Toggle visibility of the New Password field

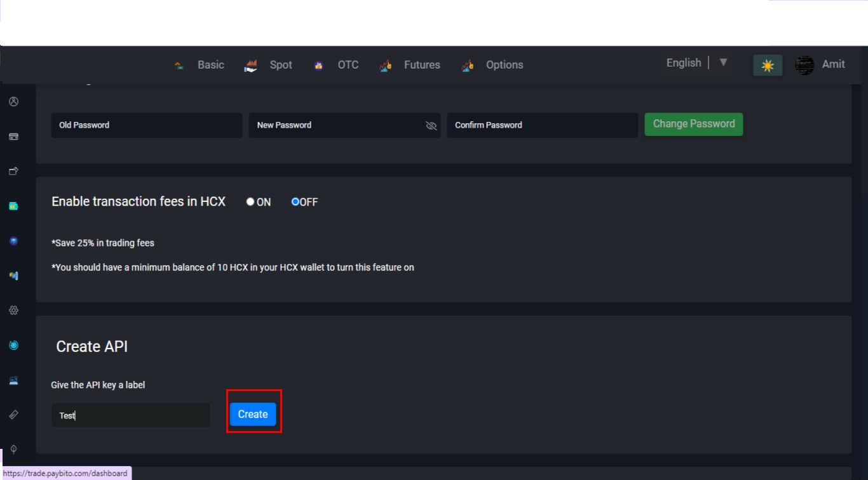(431, 125)
